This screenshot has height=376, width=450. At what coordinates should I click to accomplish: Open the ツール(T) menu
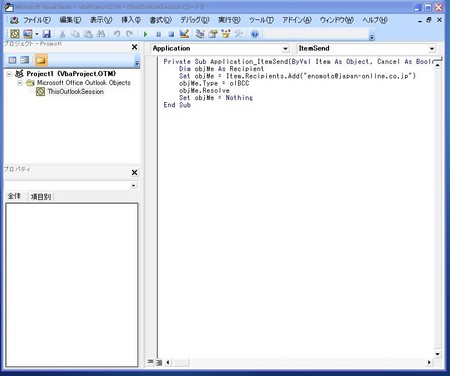(x=261, y=20)
